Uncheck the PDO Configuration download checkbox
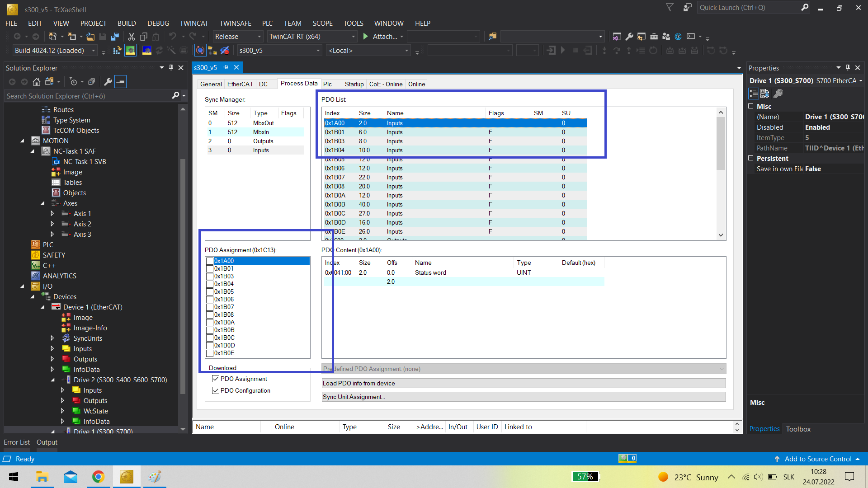The image size is (868, 488). tap(216, 390)
